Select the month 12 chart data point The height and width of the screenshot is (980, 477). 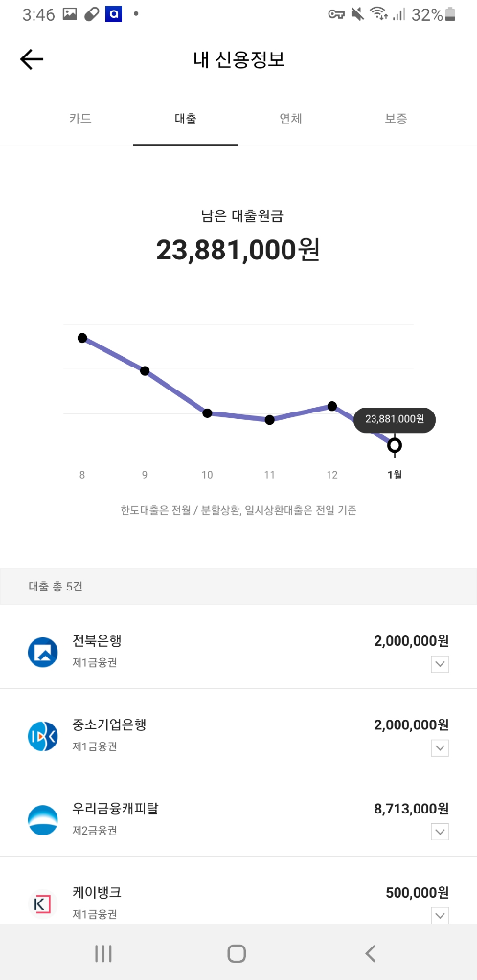coord(332,406)
